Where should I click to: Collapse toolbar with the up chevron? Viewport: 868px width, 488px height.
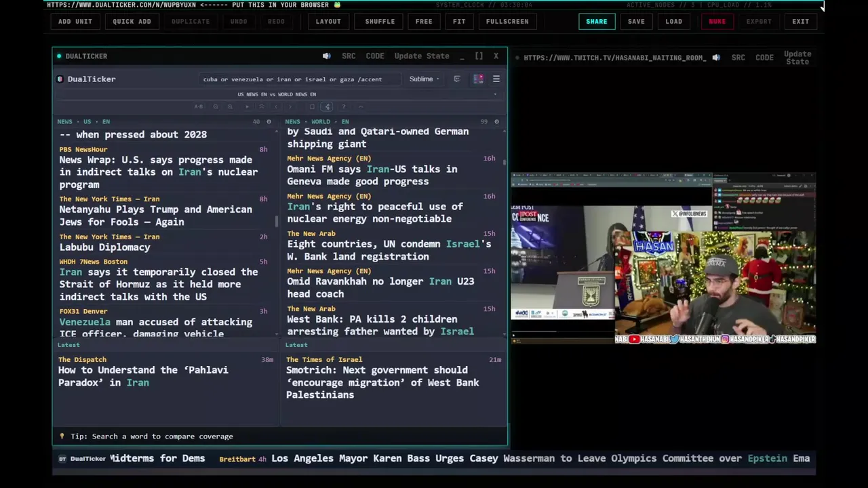click(361, 106)
